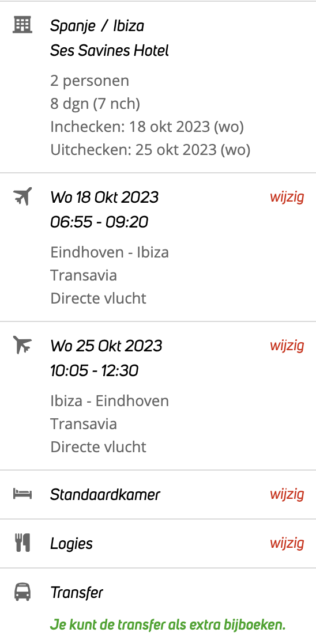The width and height of the screenshot is (316, 644).
Task: Change the outbound flight via wijzig
Action: pyautogui.click(x=287, y=197)
